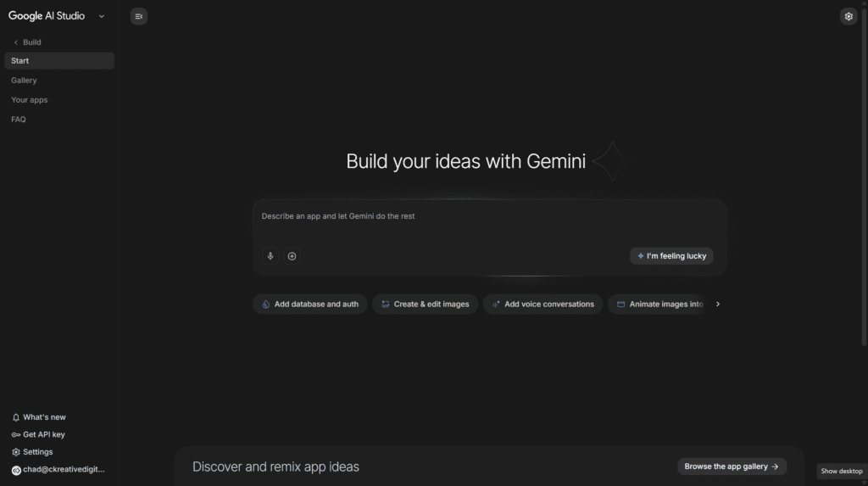The width and height of the screenshot is (868, 486).
Task: Click Browse the app gallery button
Action: [732, 466]
